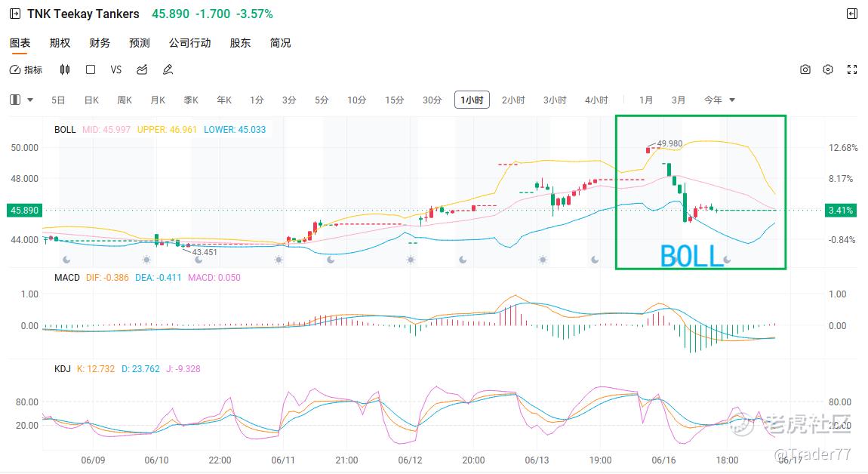Image resolution: width=868 pixels, height=474 pixels.
Task: Select the pencil drawing tool
Action: 168,69
